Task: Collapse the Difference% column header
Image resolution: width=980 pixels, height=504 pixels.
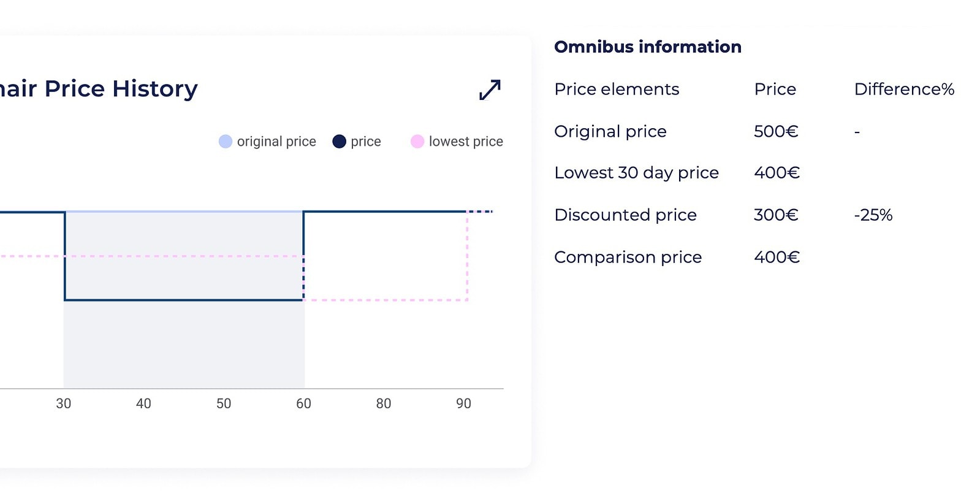Action: point(904,89)
